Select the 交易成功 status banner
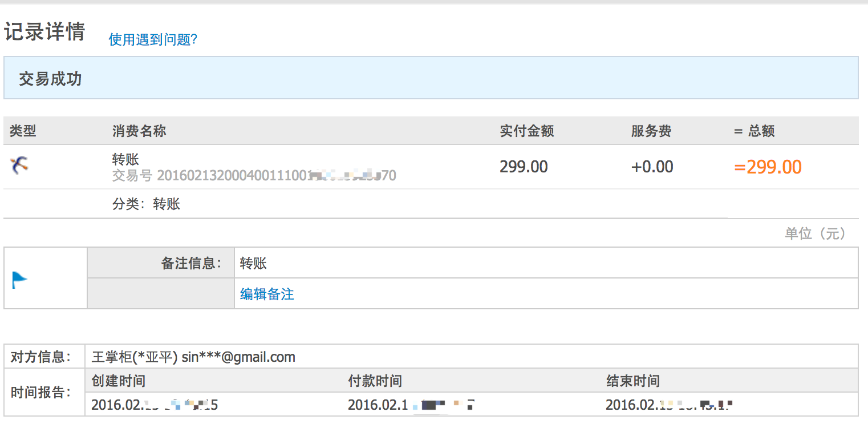 tap(50, 79)
